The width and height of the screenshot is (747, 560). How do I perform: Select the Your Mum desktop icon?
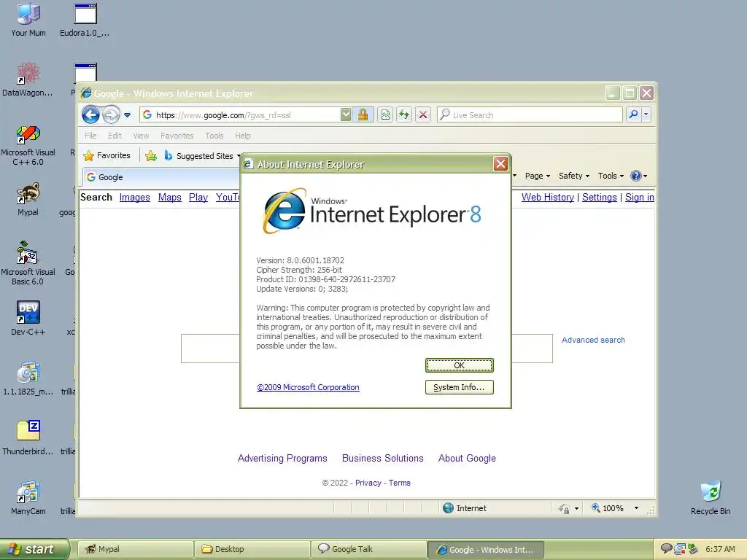pyautogui.click(x=28, y=20)
